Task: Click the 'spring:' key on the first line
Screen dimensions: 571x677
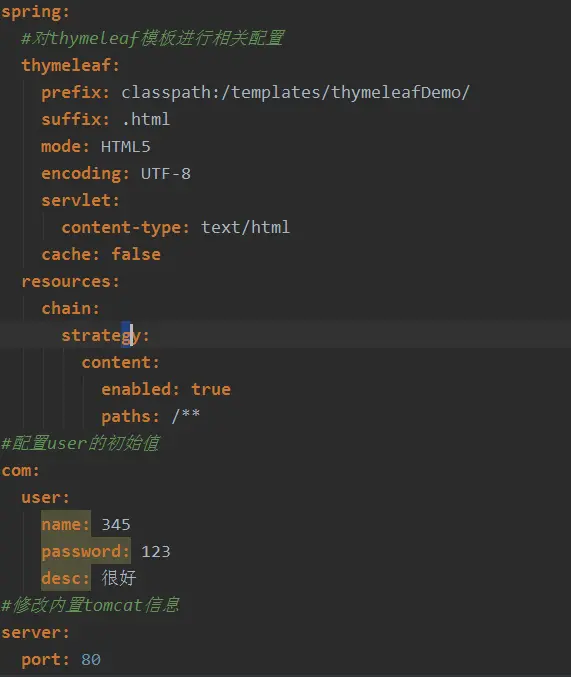Action: [x=35, y=12]
